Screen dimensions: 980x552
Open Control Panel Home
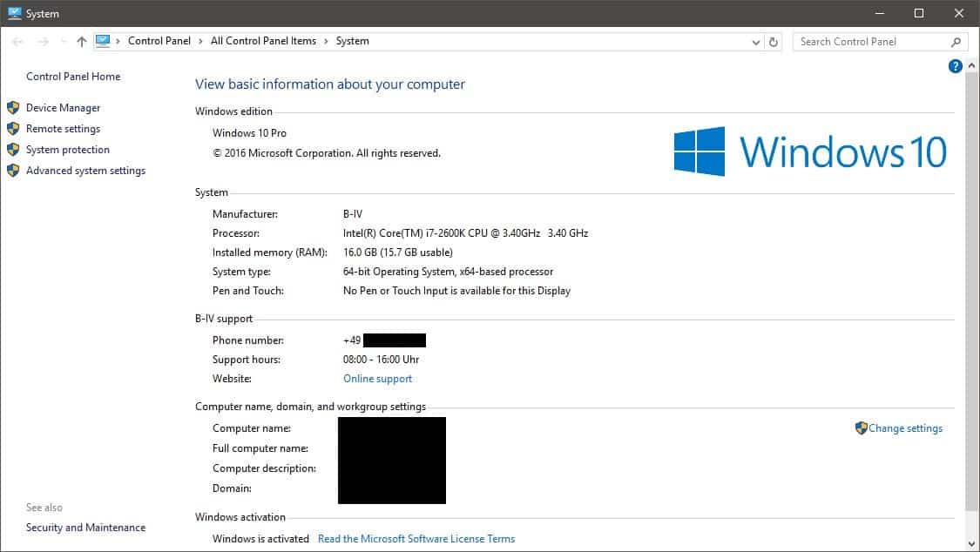[73, 76]
